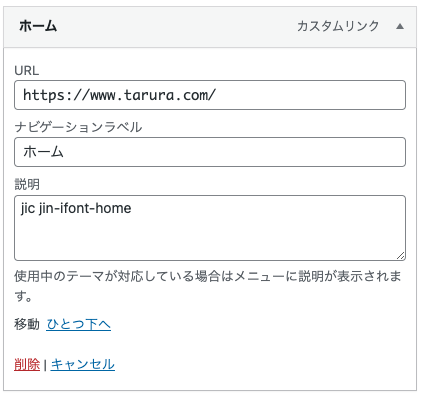
Task: Click the URL field label
Action: 27,71
